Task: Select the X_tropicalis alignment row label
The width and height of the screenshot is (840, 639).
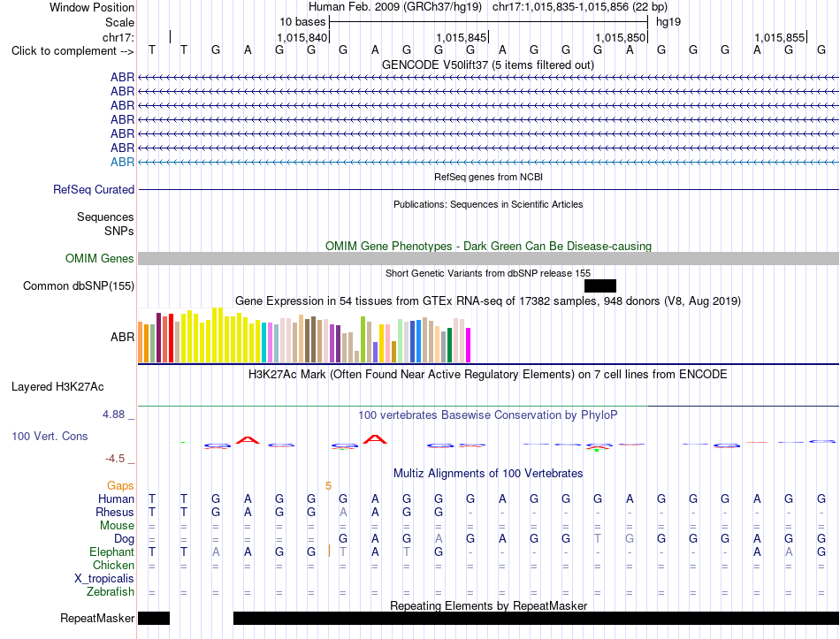Action: click(104, 579)
